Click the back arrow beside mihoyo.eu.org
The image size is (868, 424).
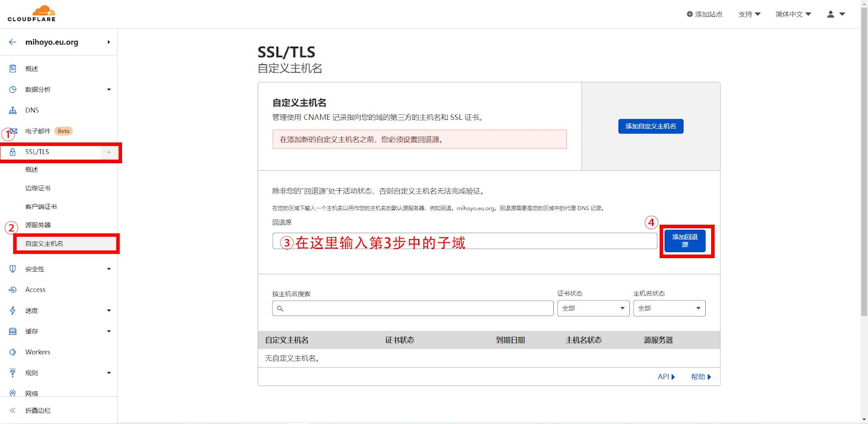12,42
